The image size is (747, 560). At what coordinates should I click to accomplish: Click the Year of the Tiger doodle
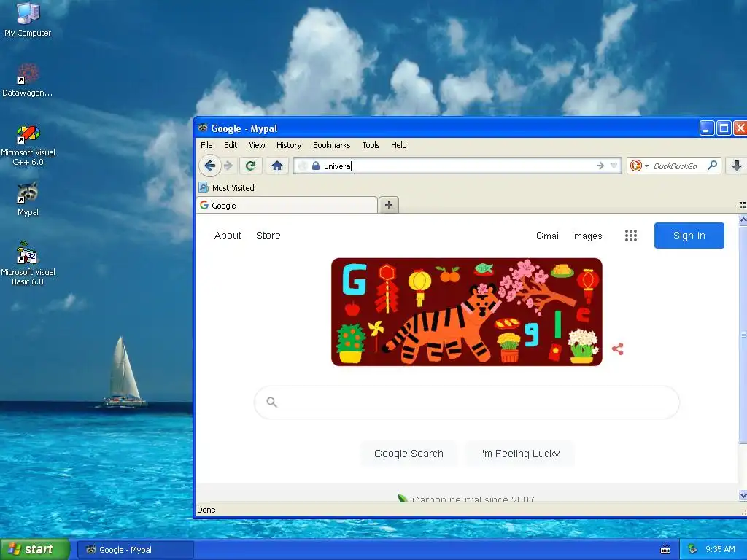466,312
